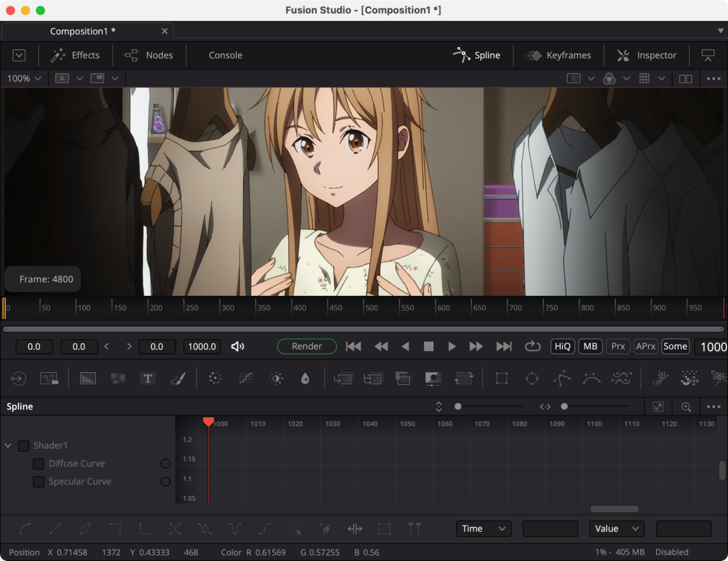
Task: Open the Value mode dropdown
Action: point(617,529)
